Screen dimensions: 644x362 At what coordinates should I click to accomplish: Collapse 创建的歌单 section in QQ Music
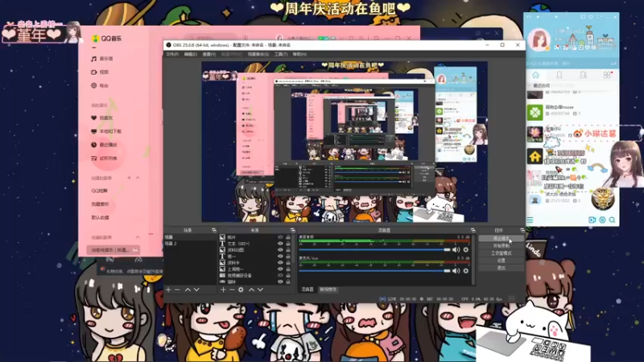point(138,178)
